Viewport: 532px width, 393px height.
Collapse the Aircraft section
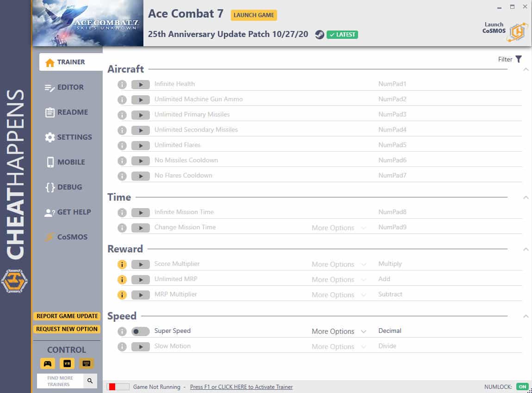(526, 69)
